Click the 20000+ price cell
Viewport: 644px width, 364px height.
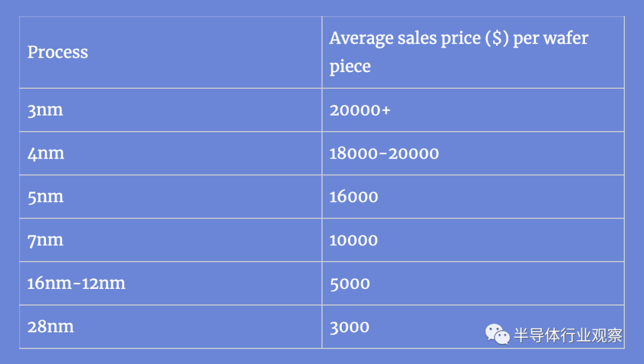(x=473, y=110)
